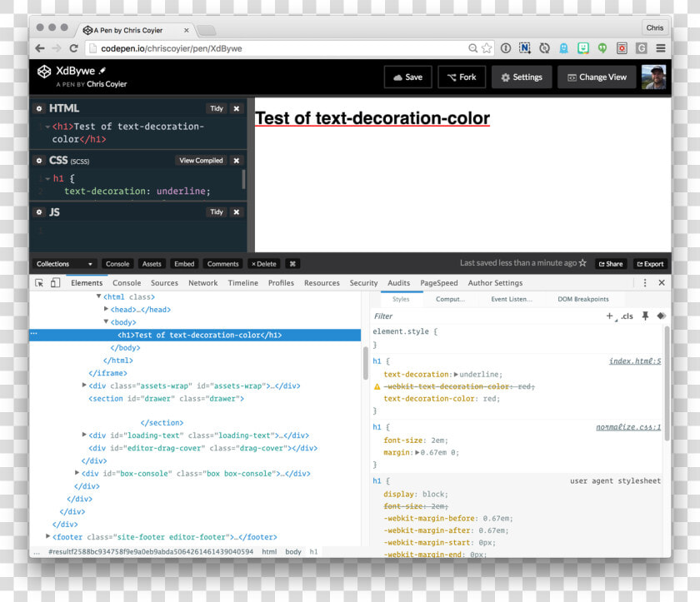Open the Timeline tab
This screenshot has width=700, height=602.
pos(242,283)
